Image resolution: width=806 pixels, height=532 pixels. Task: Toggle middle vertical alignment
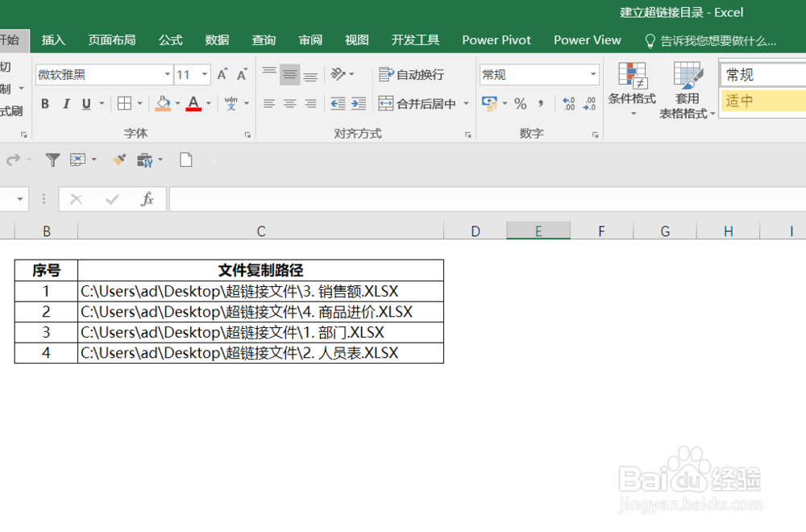pos(290,74)
